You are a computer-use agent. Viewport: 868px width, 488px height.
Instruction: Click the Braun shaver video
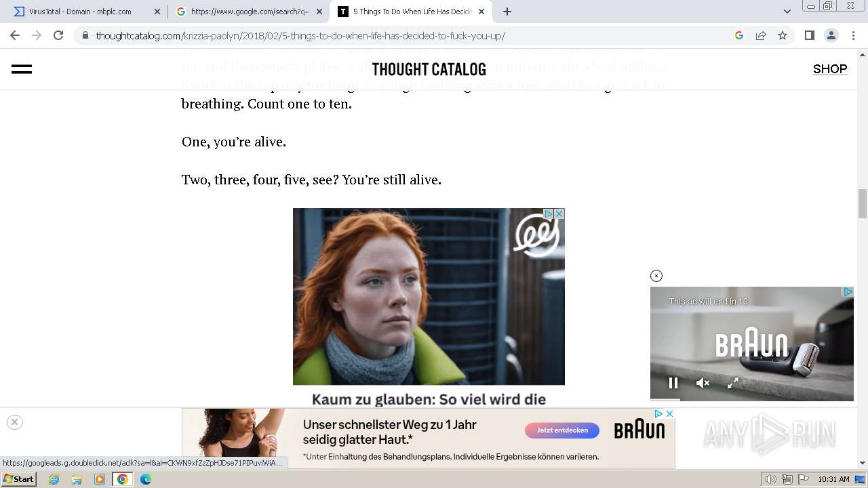(x=752, y=344)
